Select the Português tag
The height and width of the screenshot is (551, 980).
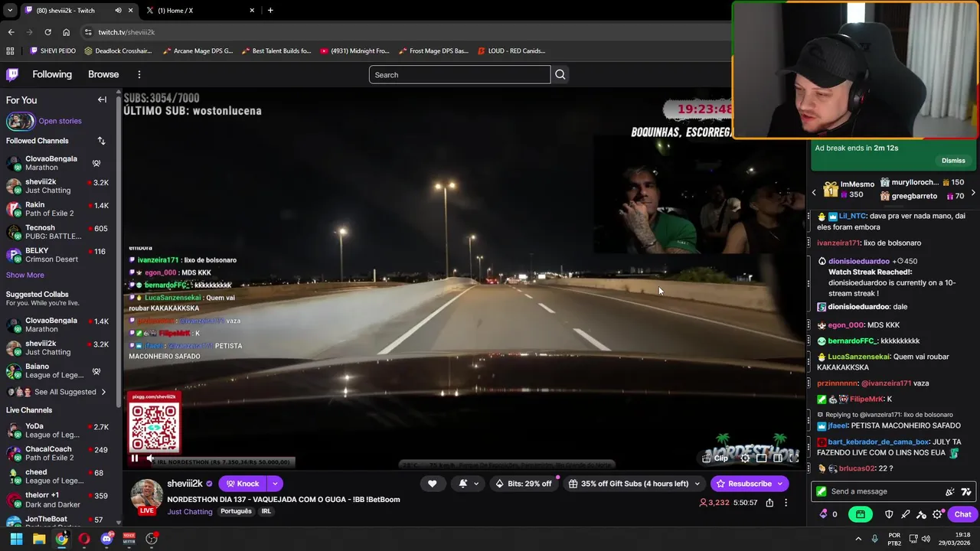click(236, 511)
